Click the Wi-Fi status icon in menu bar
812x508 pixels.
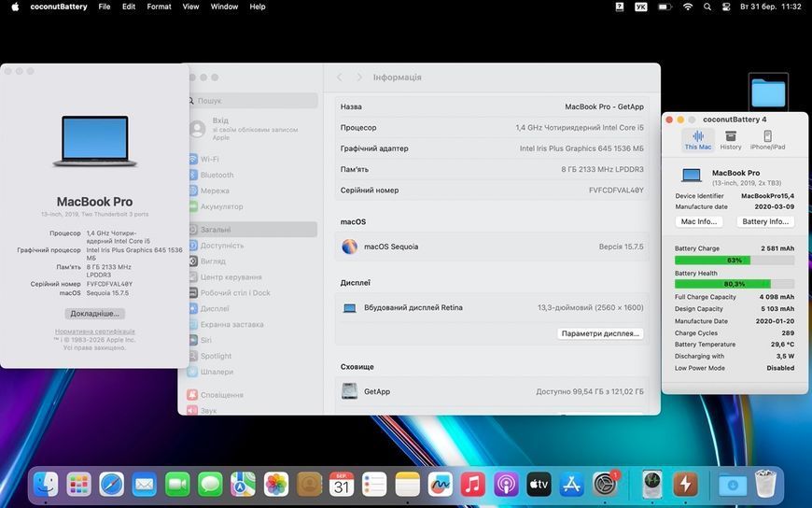click(x=688, y=7)
